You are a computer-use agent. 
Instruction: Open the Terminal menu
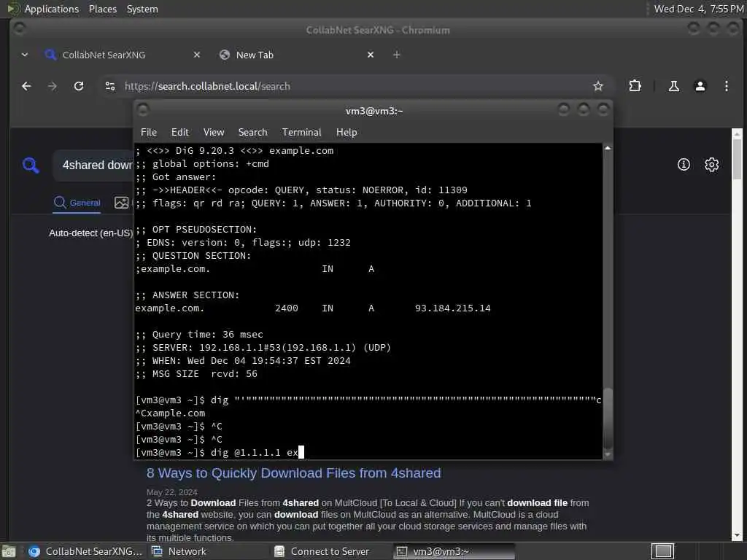301,133
